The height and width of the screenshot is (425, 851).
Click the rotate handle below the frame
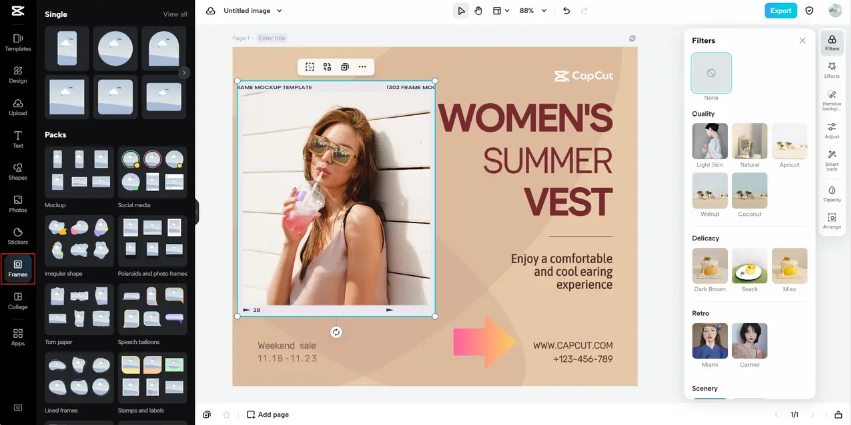(x=336, y=332)
